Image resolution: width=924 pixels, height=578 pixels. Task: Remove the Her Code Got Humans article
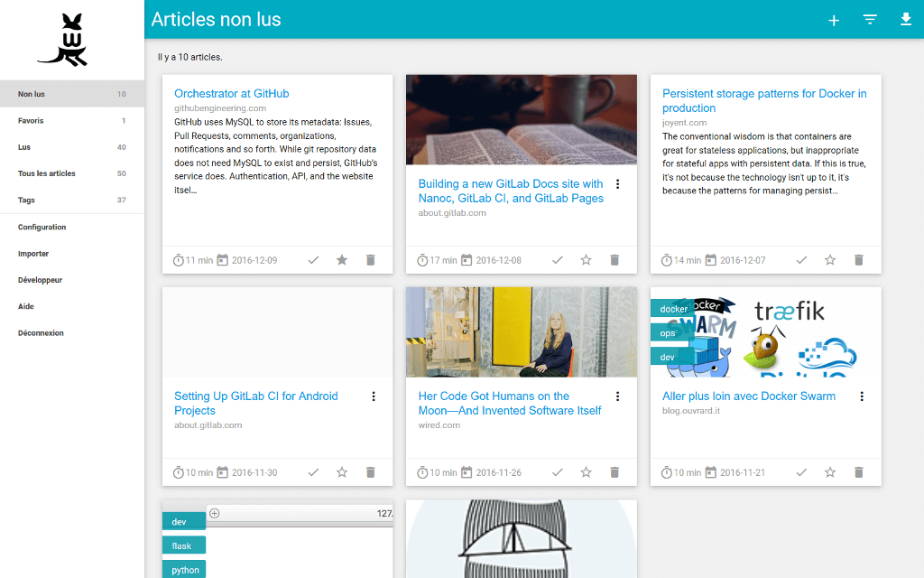pyautogui.click(x=614, y=472)
